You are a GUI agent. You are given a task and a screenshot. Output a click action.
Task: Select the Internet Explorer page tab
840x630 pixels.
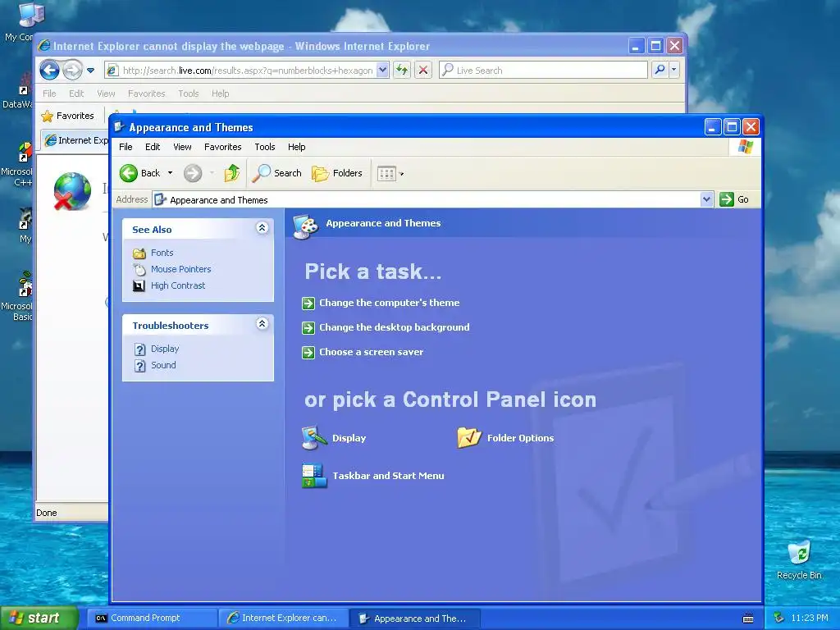click(75, 140)
